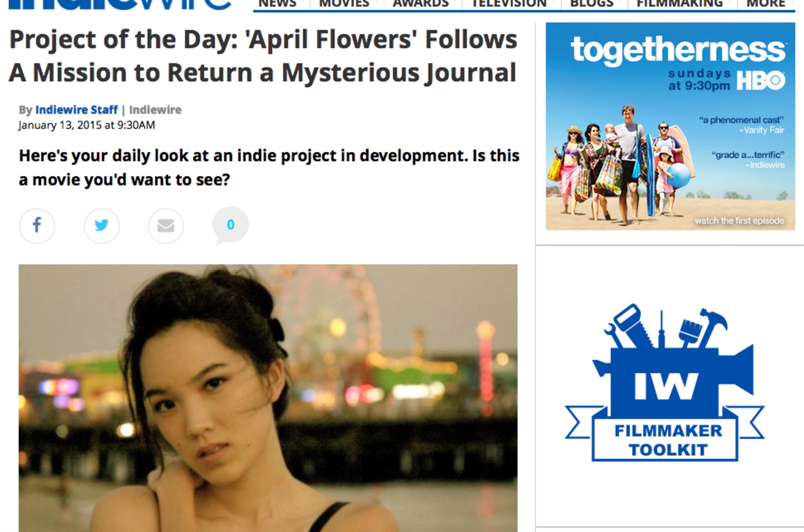This screenshot has height=532, width=804.
Task: Click the Indiewire site logo
Action: click(x=120, y=4)
